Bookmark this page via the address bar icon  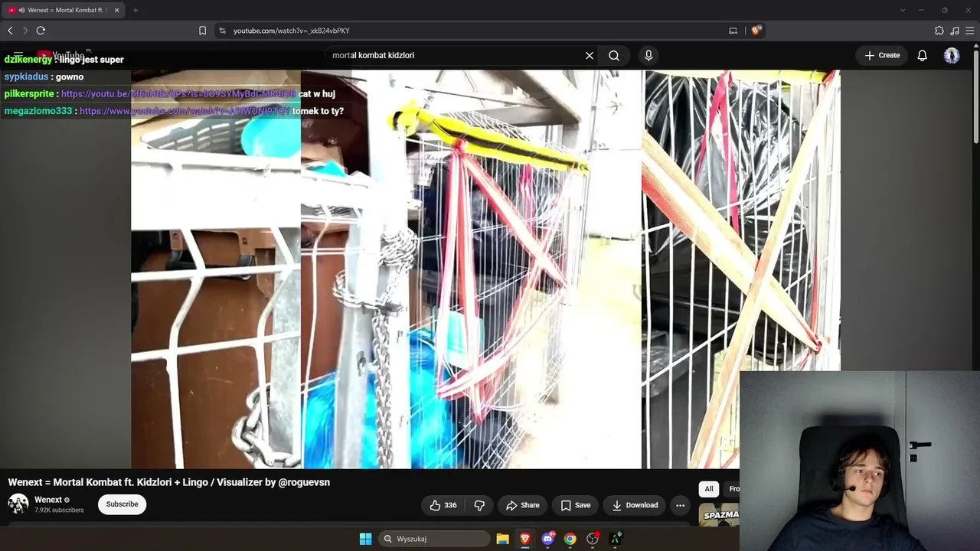click(x=202, y=31)
